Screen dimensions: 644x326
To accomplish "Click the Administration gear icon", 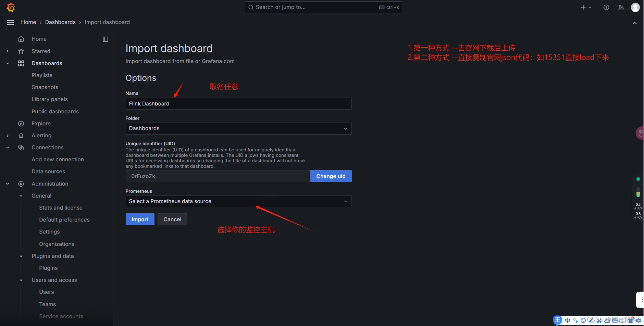I will [x=21, y=184].
